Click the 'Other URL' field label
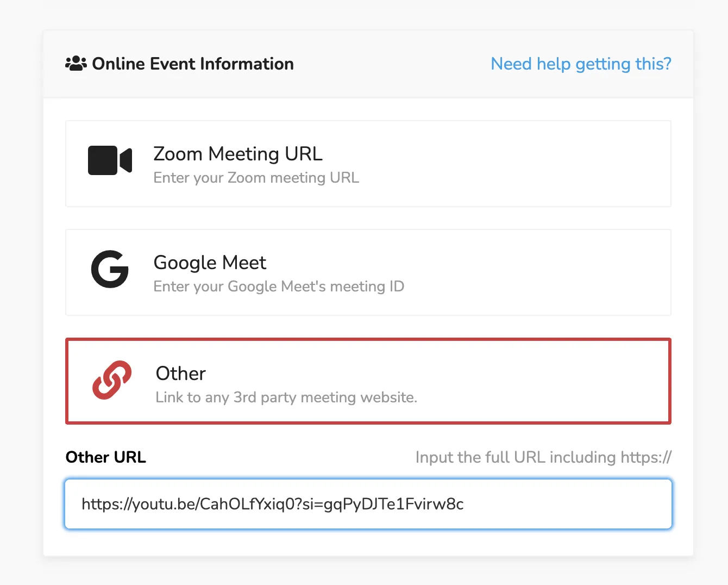The image size is (728, 585). point(106,457)
